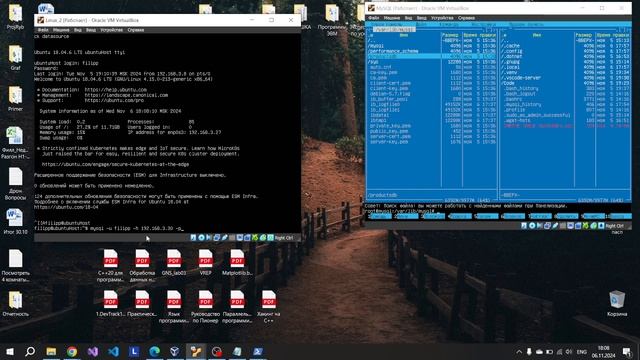Open Primer desktop folder
Image resolution: width=640 pixels, height=360 pixels.
point(15,98)
